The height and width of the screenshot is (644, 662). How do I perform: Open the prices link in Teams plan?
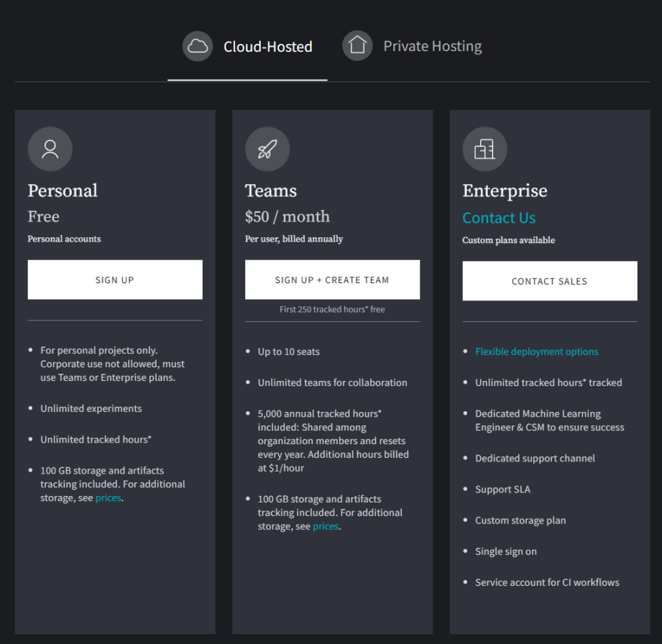326,526
